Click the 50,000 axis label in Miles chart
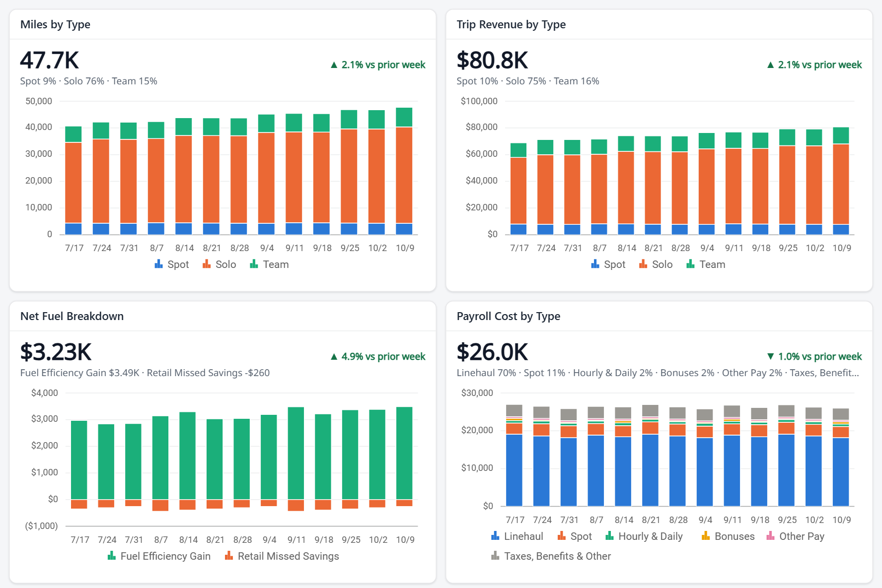 pos(39,101)
